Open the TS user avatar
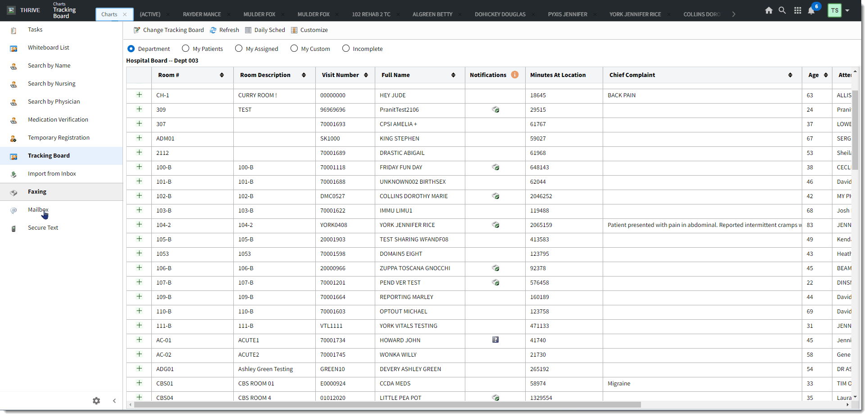 click(835, 10)
